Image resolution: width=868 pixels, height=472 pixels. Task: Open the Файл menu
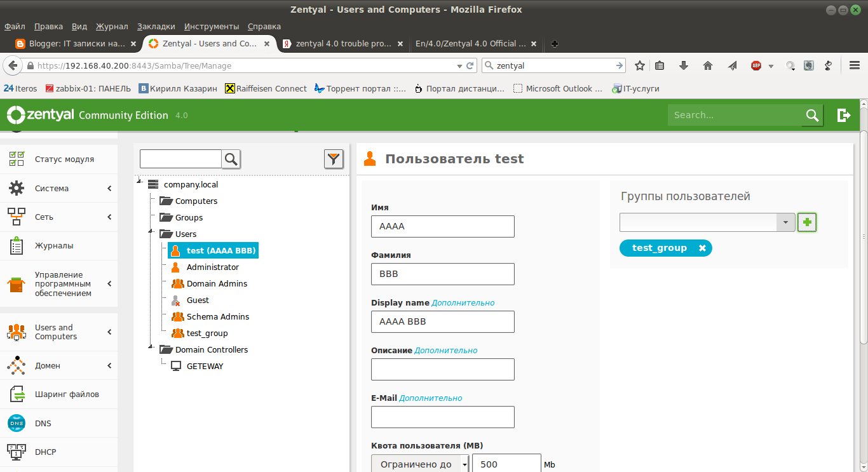[x=15, y=26]
